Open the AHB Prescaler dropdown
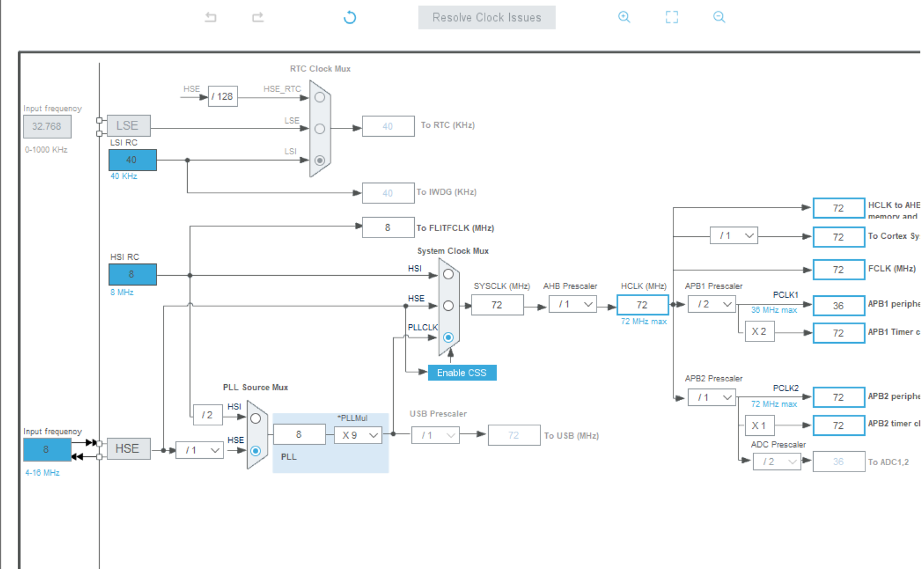Screen dimensions: 924x569 (573, 304)
